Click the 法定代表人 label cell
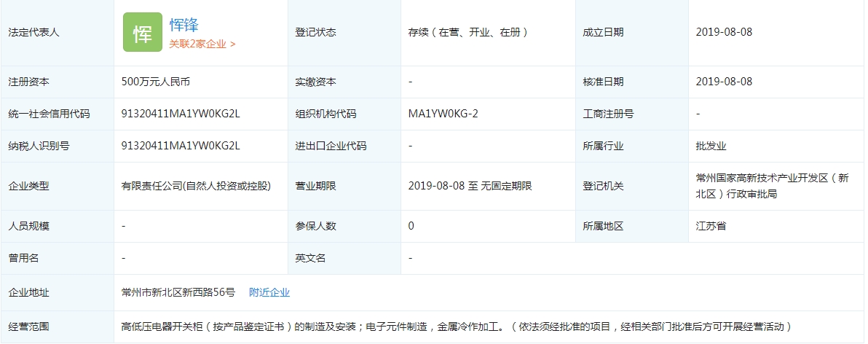868x344 pixels. coord(33,33)
